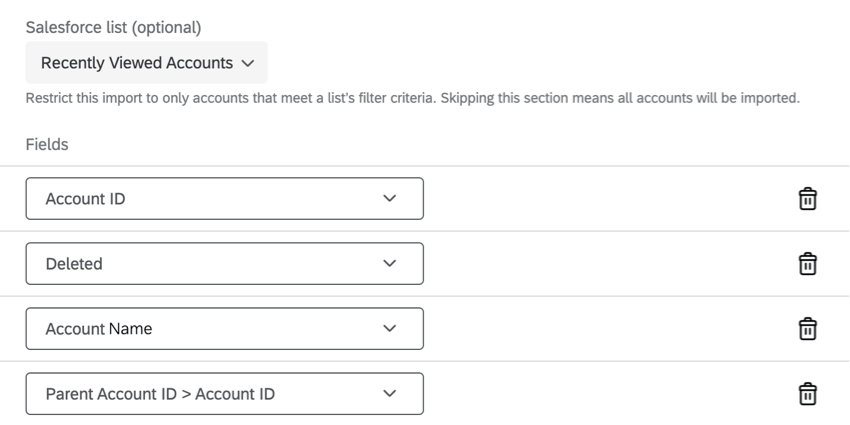
Task: Open the Recently Viewed Accounts list dropdown
Action: point(146,62)
